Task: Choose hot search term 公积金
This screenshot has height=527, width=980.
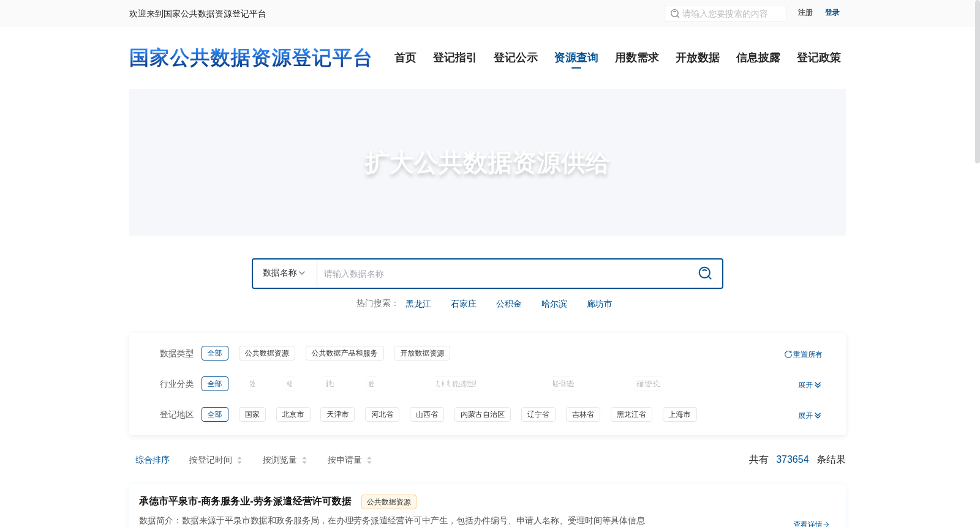Action: (x=509, y=304)
